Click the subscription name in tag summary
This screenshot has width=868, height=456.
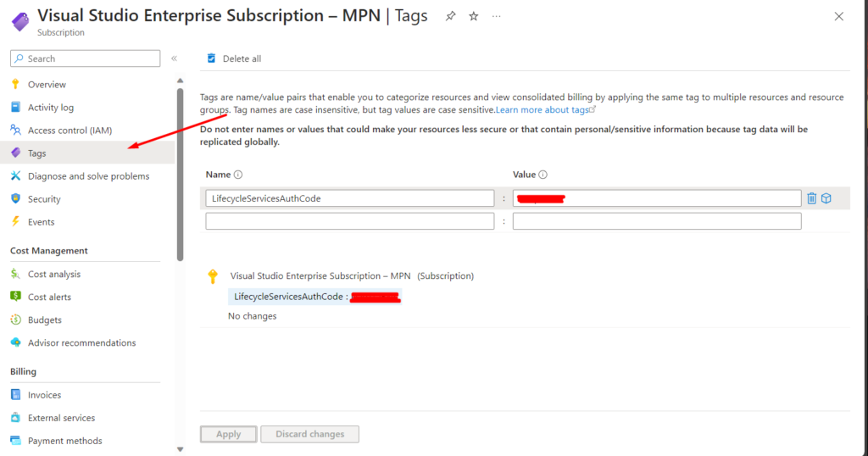[320, 276]
